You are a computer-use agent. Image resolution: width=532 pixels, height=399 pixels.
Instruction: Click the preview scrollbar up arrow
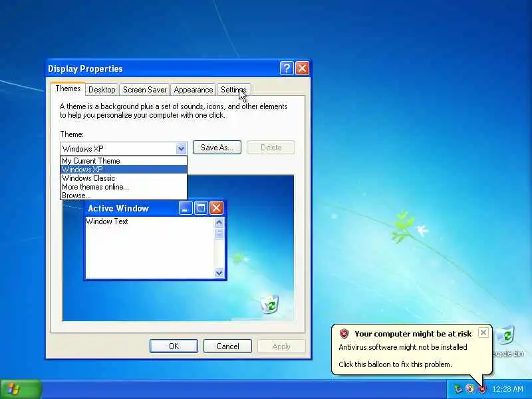point(219,223)
